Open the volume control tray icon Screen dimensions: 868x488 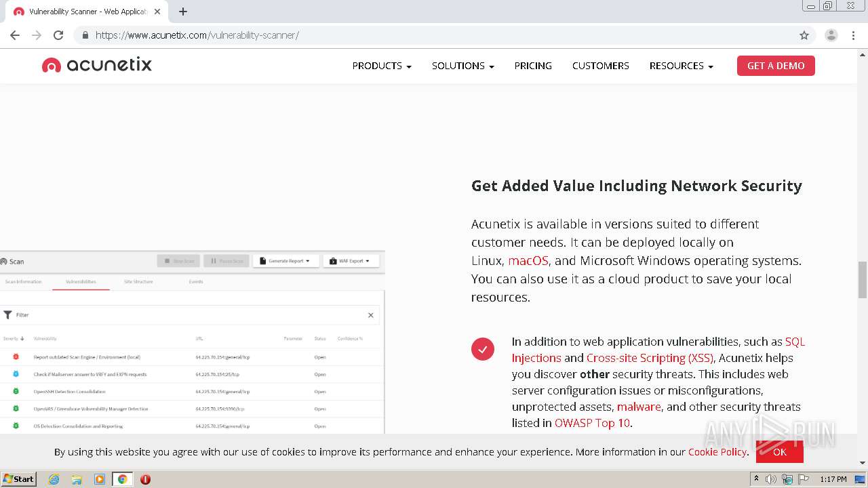pos(771,479)
